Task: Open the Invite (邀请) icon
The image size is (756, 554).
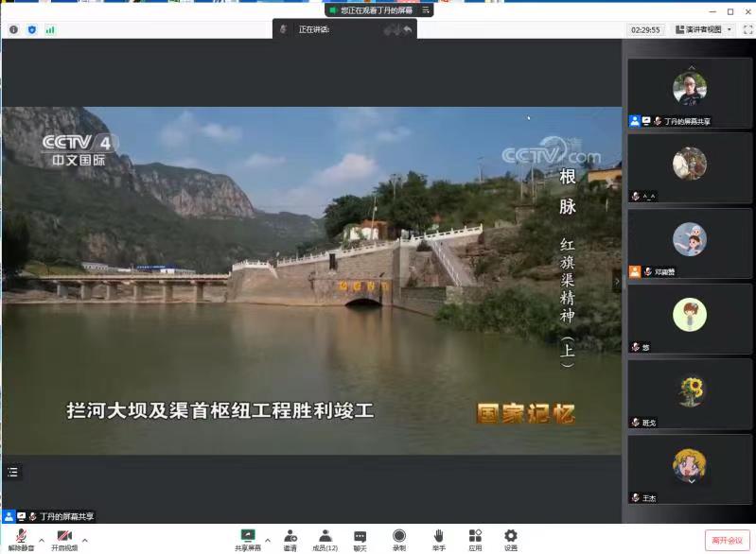Action: coord(290,539)
